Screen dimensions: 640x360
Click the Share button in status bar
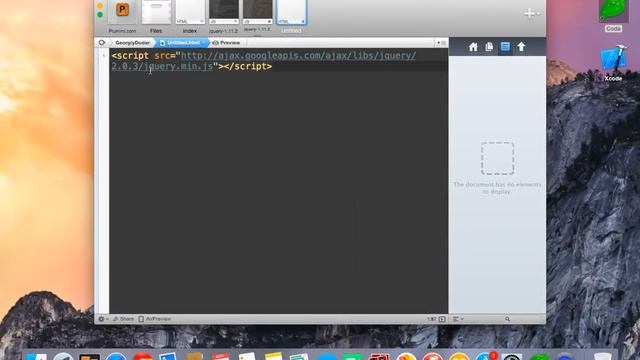pyautogui.click(x=123, y=319)
